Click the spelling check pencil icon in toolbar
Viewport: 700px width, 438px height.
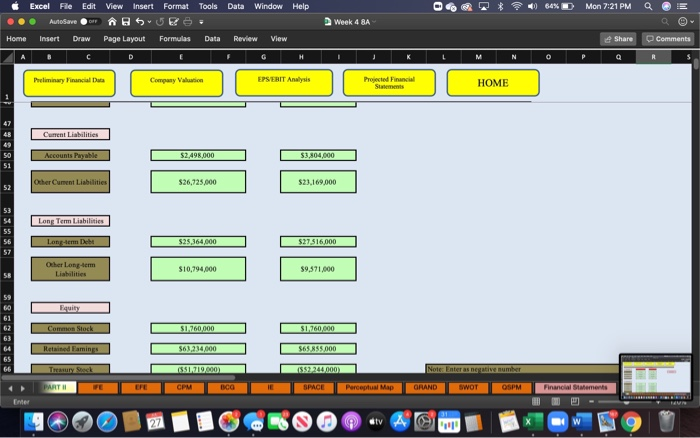pos(174,21)
